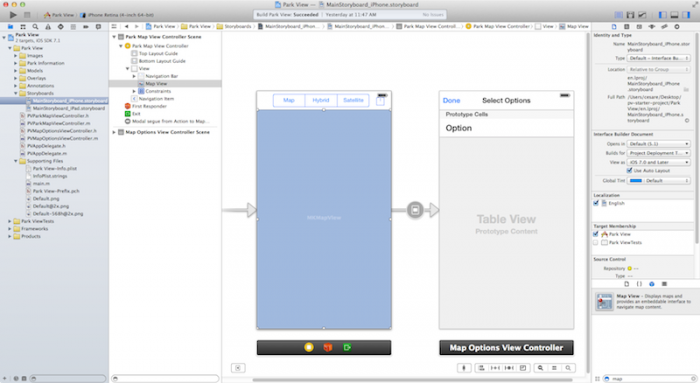Show the Code Snippet library
The width and height of the screenshot is (700, 383).
point(639,284)
